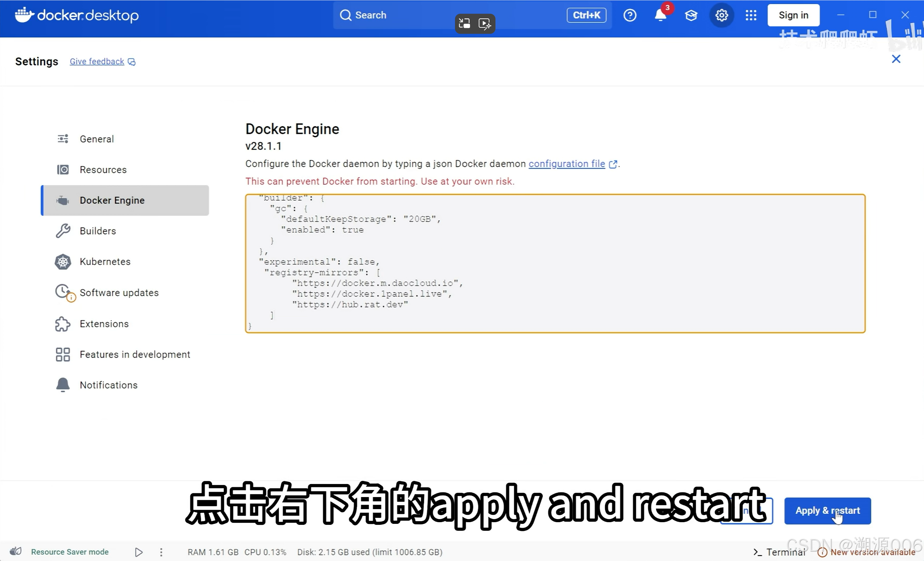Open the Notifications settings section
Image resolution: width=924 pixels, height=561 pixels.
pyautogui.click(x=125, y=385)
